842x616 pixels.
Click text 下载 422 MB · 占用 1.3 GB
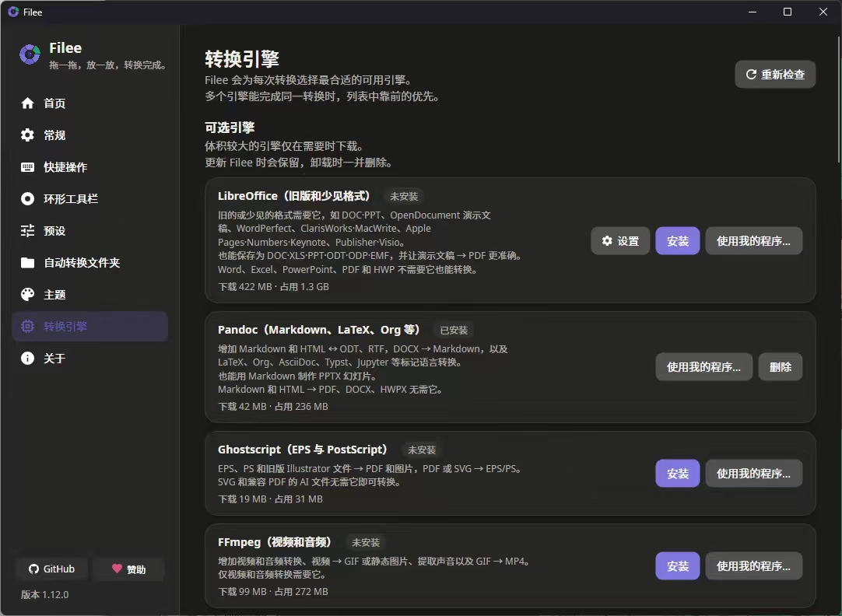pos(273,286)
